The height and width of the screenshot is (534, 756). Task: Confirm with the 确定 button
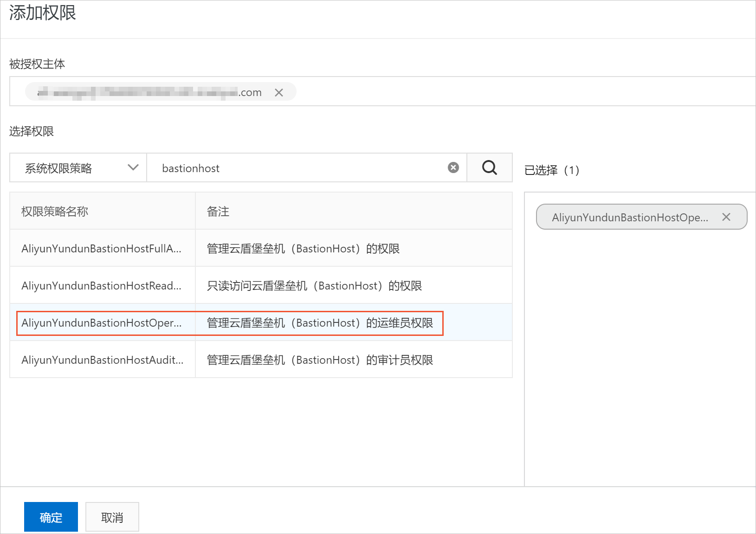click(x=51, y=517)
